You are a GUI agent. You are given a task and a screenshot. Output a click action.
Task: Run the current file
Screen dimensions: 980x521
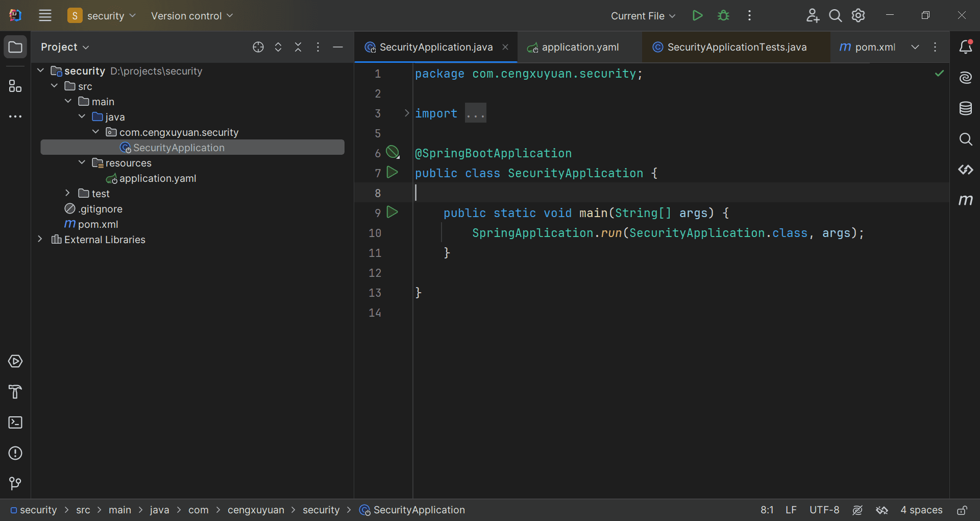pyautogui.click(x=697, y=15)
